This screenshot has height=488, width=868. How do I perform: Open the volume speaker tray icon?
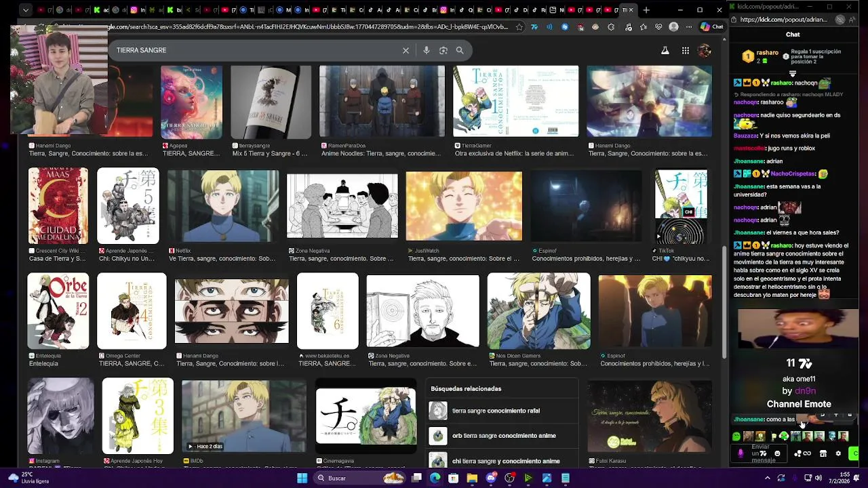click(x=818, y=478)
